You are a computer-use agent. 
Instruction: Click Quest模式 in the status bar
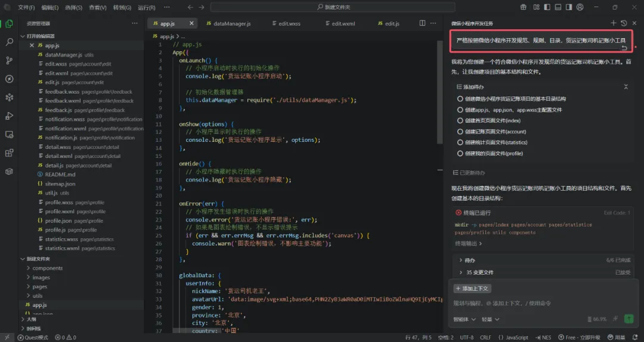tap(32, 337)
